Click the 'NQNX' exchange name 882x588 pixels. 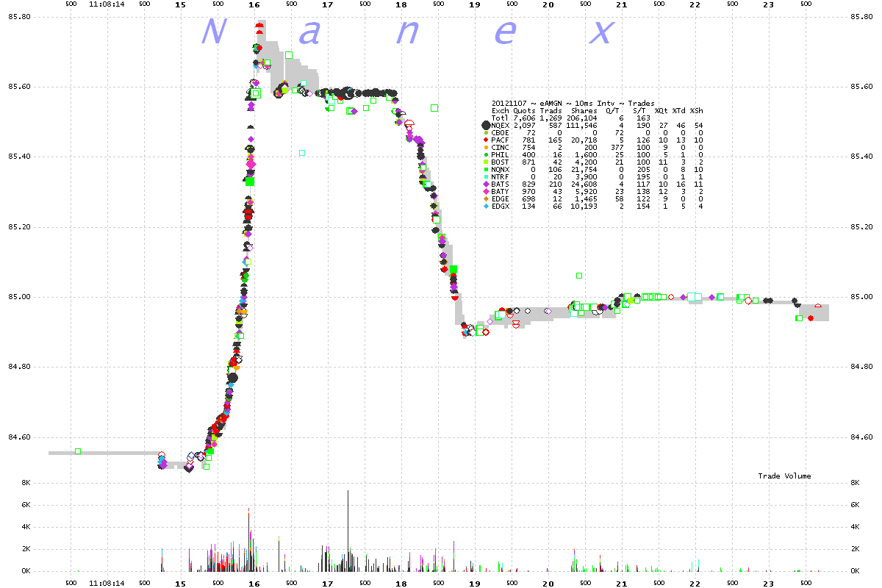[x=500, y=169]
